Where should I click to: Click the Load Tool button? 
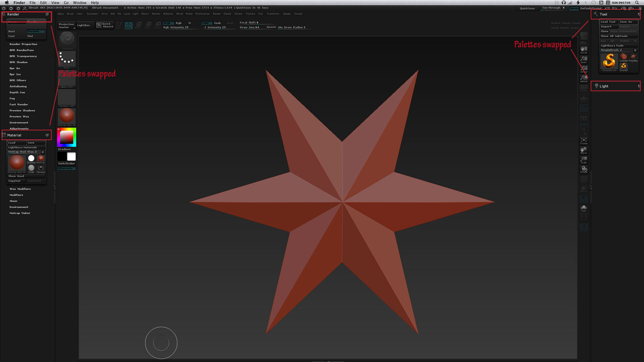[609, 22]
